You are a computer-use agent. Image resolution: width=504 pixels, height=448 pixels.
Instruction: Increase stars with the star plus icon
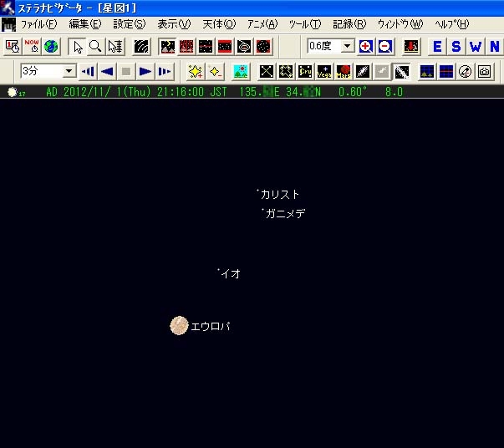click(196, 71)
